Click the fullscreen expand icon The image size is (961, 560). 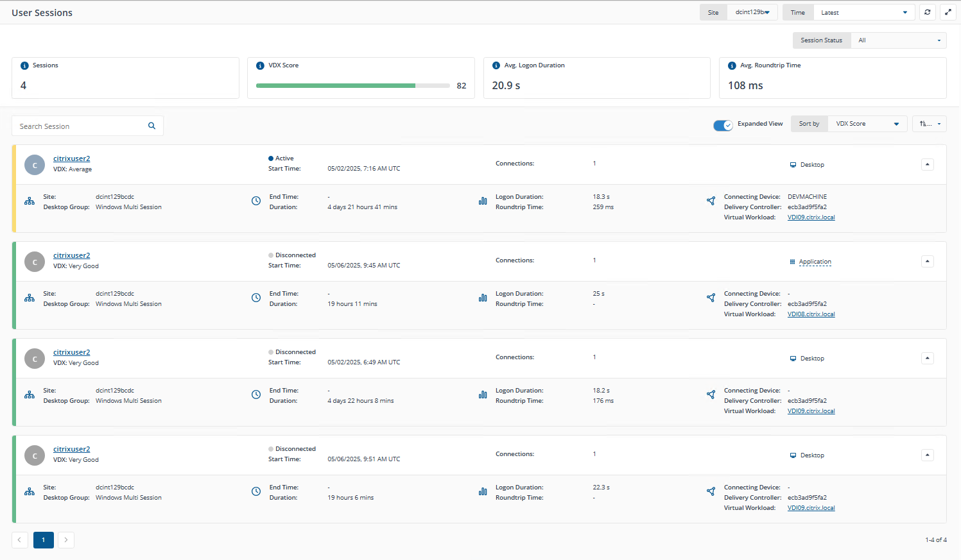click(948, 12)
